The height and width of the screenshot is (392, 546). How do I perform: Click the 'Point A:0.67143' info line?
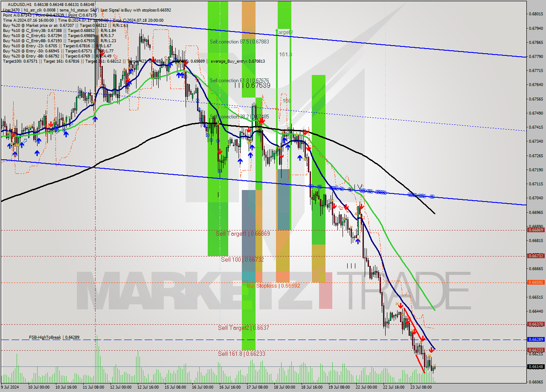pos(50,15)
